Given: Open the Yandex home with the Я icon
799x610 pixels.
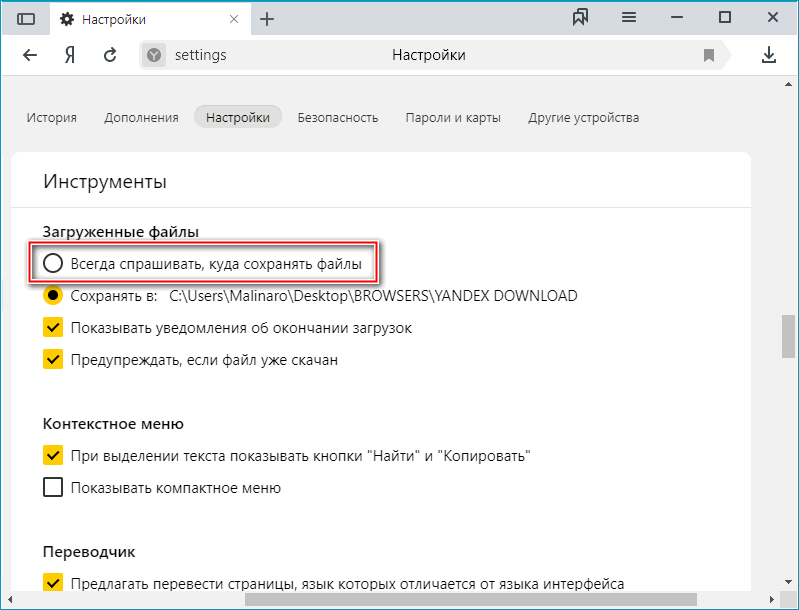Looking at the screenshot, I should click(x=70, y=55).
